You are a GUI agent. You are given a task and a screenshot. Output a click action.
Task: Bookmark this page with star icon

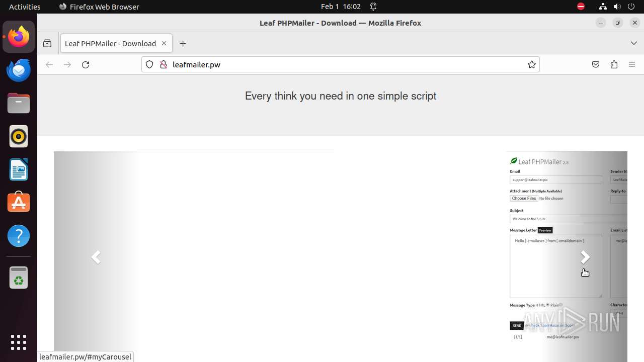click(x=531, y=64)
